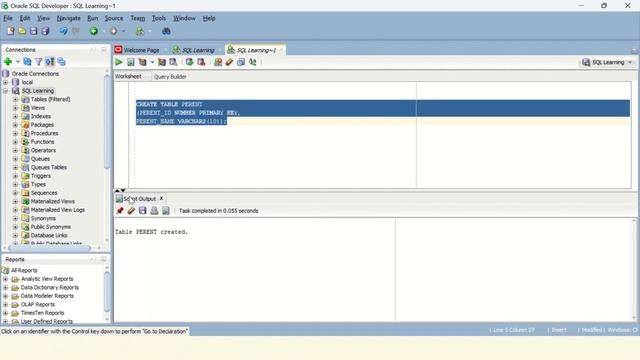Screen dimensions: 640x360
Task: Select the Script Output tab
Action: (x=140, y=199)
